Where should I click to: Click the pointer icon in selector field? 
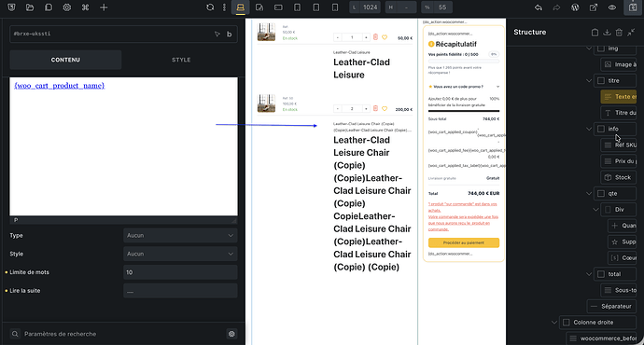coord(217,34)
